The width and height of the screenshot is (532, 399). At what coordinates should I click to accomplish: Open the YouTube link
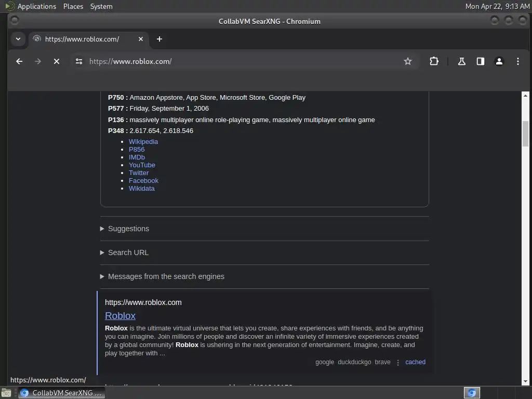tap(142, 165)
